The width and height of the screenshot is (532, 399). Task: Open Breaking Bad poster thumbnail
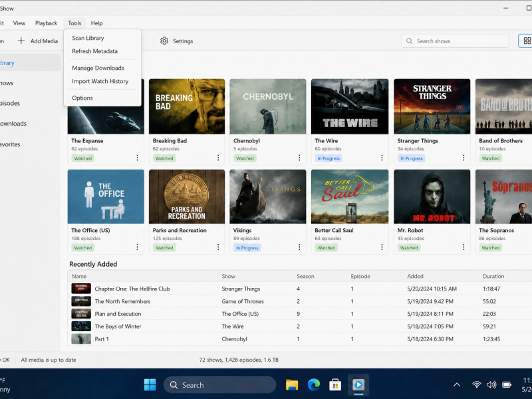(x=187, y=106)
